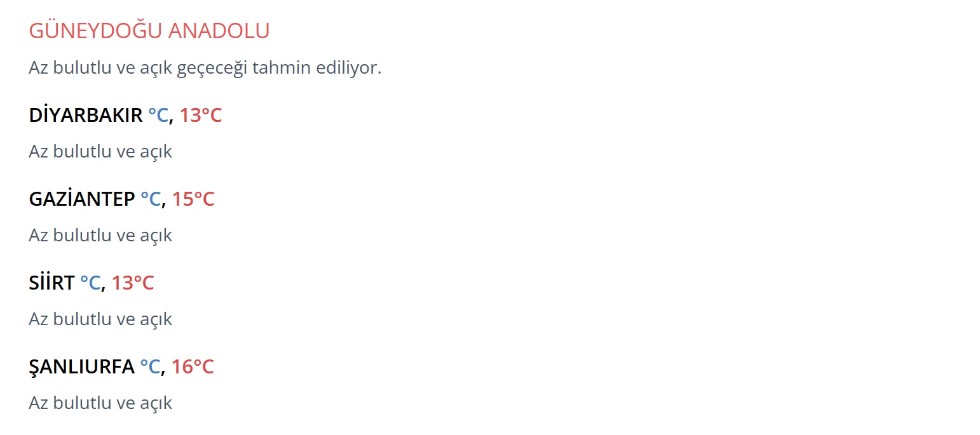Click the word ANADOLU in the heading
Viewport: 980px width, 435px height.
coord(219,31)
